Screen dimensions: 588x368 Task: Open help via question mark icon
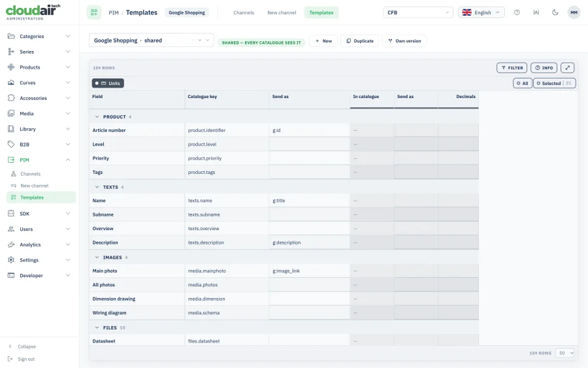(517, 12)
